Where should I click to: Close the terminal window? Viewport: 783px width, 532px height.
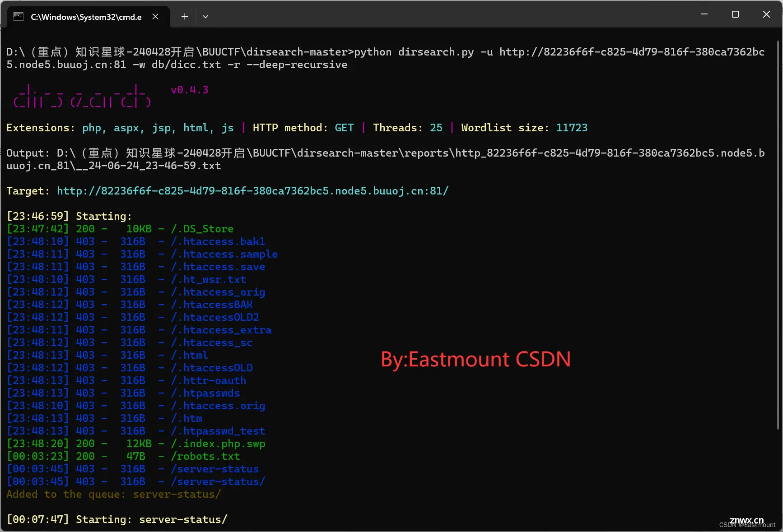(x=766, y=14)
